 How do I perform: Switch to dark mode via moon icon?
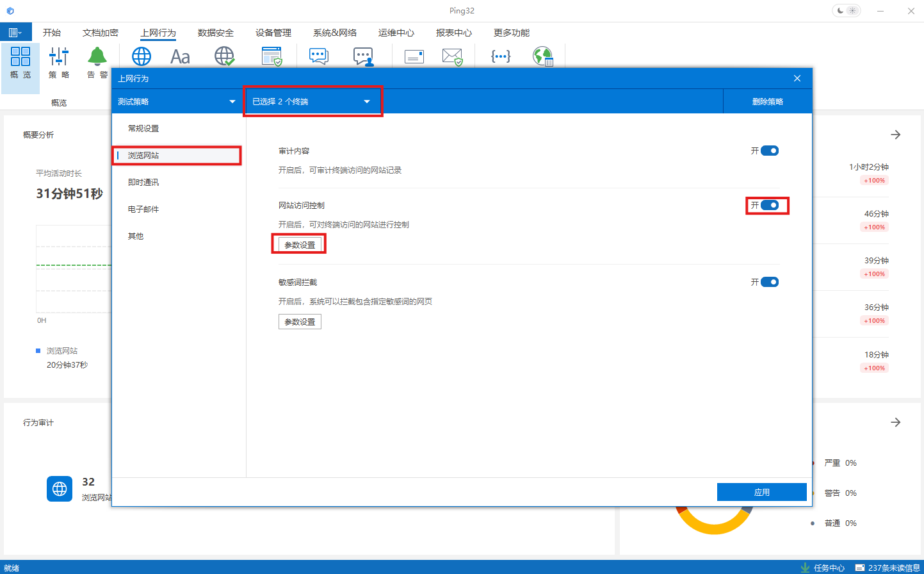coord(840,11)
